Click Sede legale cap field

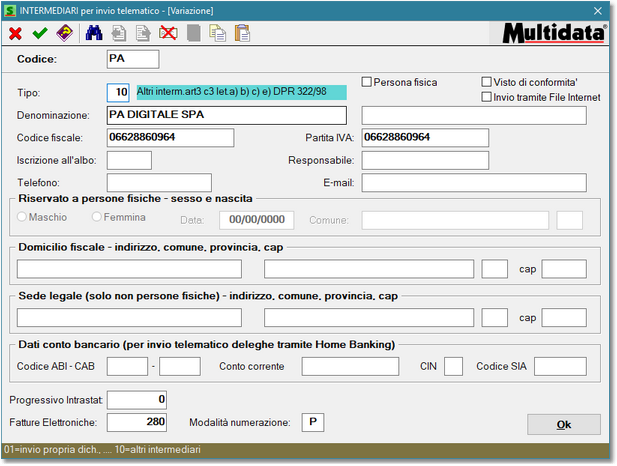[x=564, y=318]
